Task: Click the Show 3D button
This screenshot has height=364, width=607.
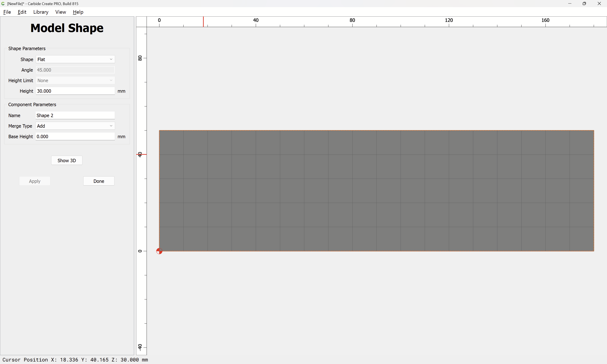Action: pyautogui.click(x=67, y=161)
